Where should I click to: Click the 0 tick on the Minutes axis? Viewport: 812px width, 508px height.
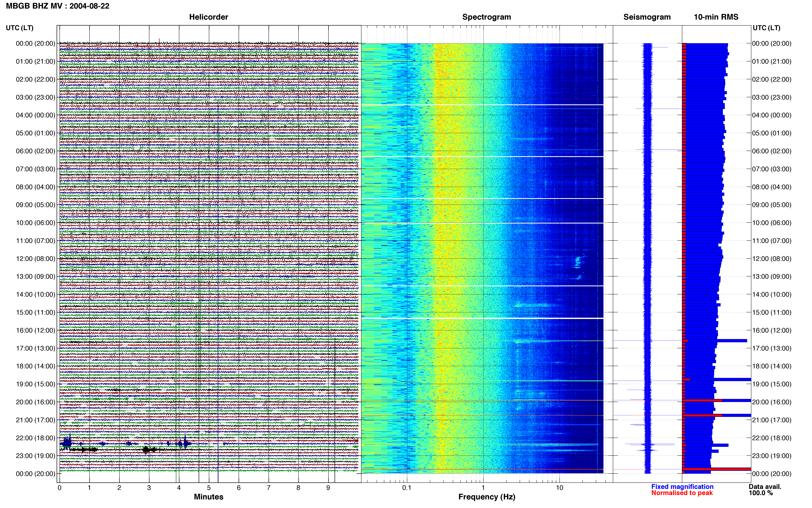point(59,488)
